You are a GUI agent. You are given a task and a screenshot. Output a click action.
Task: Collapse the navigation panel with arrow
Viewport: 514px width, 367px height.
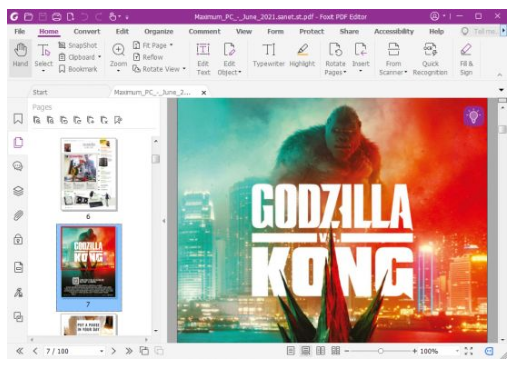pyautogui.click(x=164, y=221)
